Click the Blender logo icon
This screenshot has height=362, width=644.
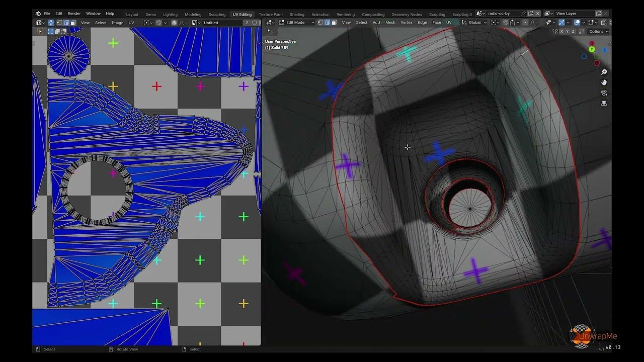click(x=38, y=14)
